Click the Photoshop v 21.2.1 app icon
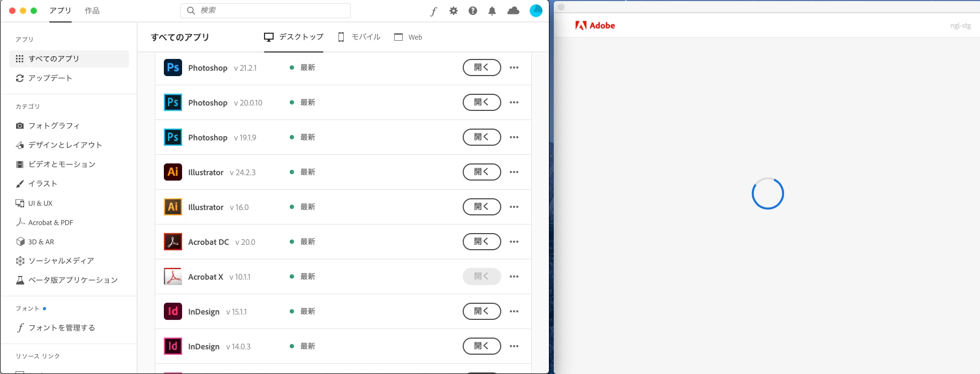980x374 pixels. [173, 68]
